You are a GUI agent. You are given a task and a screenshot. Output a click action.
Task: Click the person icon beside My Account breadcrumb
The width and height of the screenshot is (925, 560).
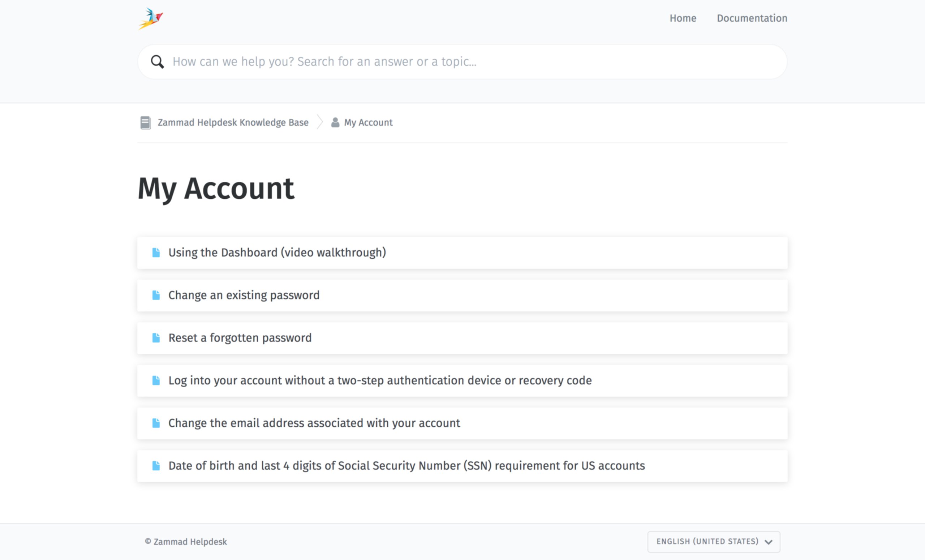335,122
